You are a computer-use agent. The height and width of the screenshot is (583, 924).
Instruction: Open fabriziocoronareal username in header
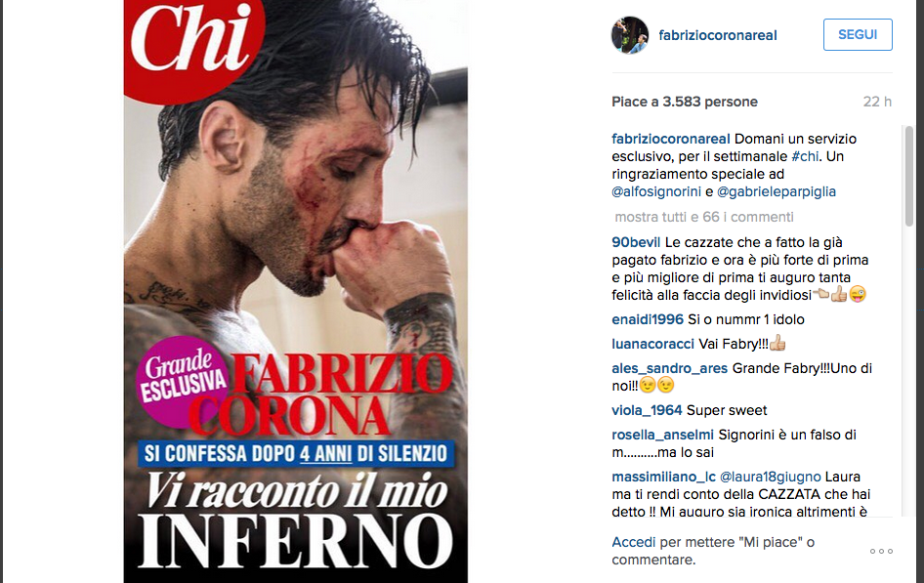click(x=717, y=35)
